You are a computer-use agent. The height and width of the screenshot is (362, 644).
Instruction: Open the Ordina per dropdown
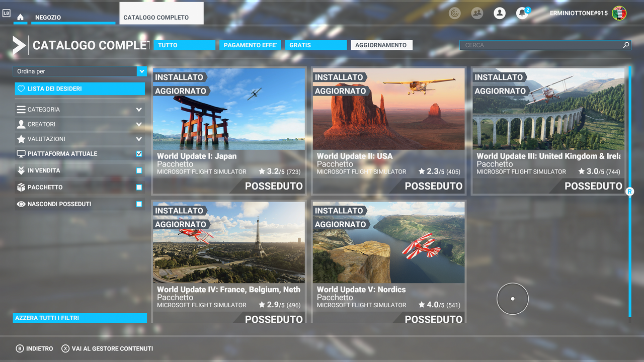(x=79, y=71)
